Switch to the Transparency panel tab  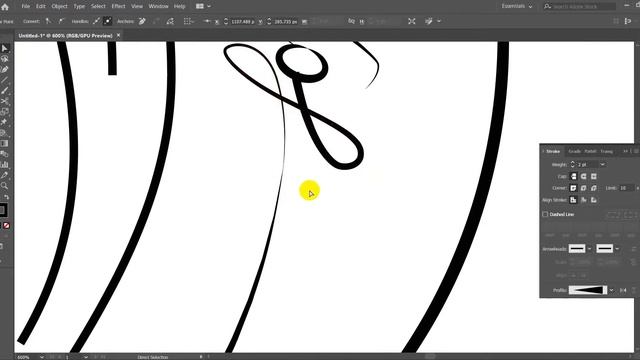click(607, 151)
